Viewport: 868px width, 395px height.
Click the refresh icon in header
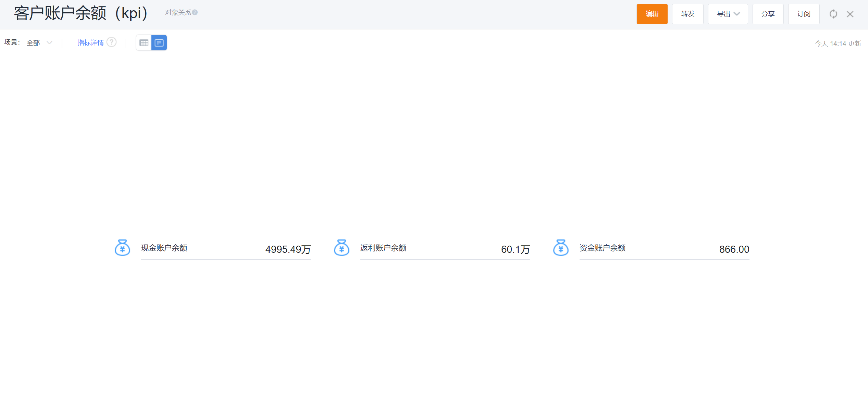coord(833,14)
